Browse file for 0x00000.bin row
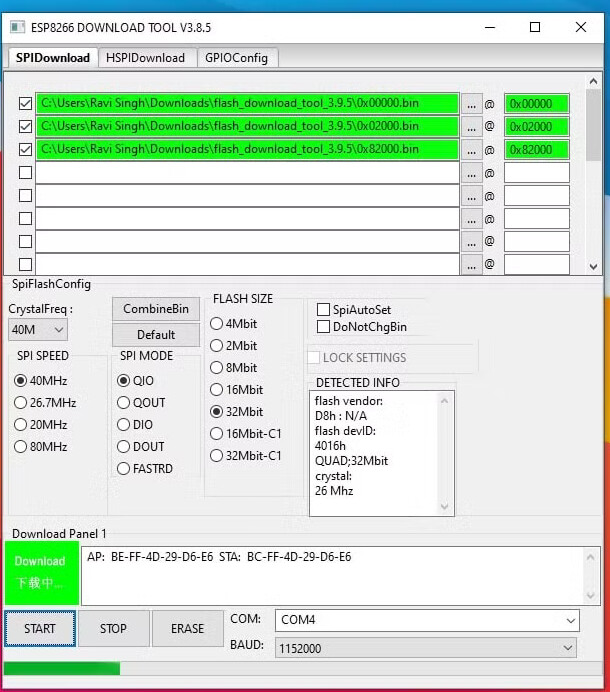This screenshot has width=610, height=692. (x=471, y=104)
